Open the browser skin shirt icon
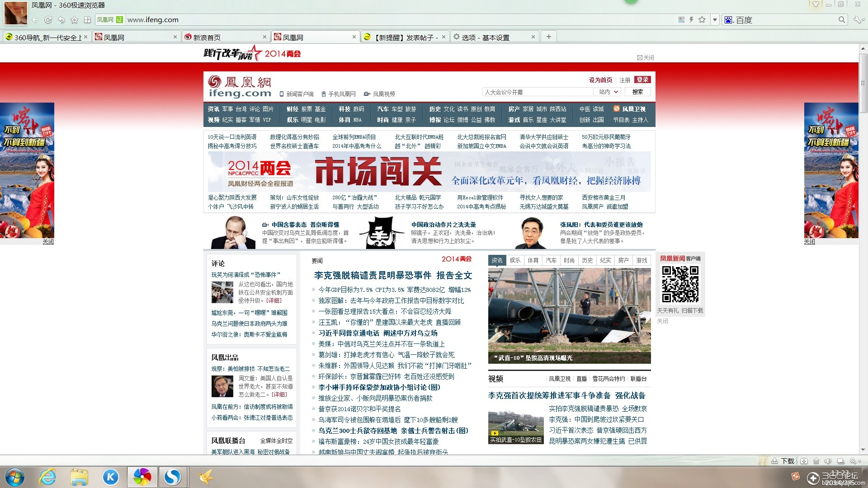 (816, 5)
